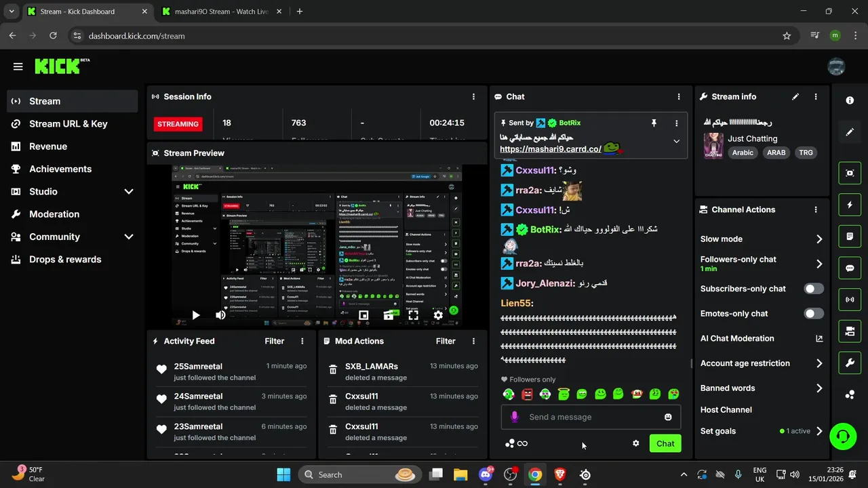
Task: Unpin the BotRix pinned message
Action: coord(654,123)
